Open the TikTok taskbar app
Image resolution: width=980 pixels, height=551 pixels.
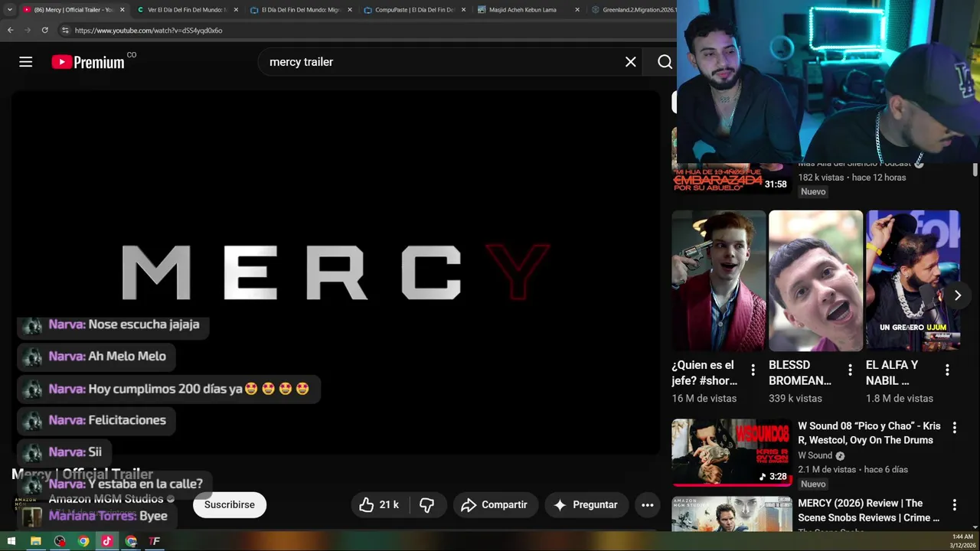coord(106,541)
